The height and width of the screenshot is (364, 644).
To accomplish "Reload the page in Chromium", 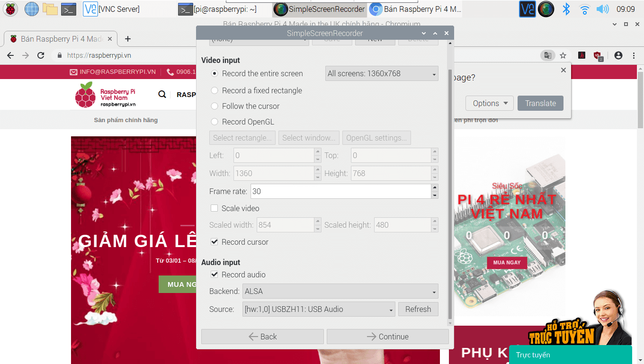I will [41, 55].
